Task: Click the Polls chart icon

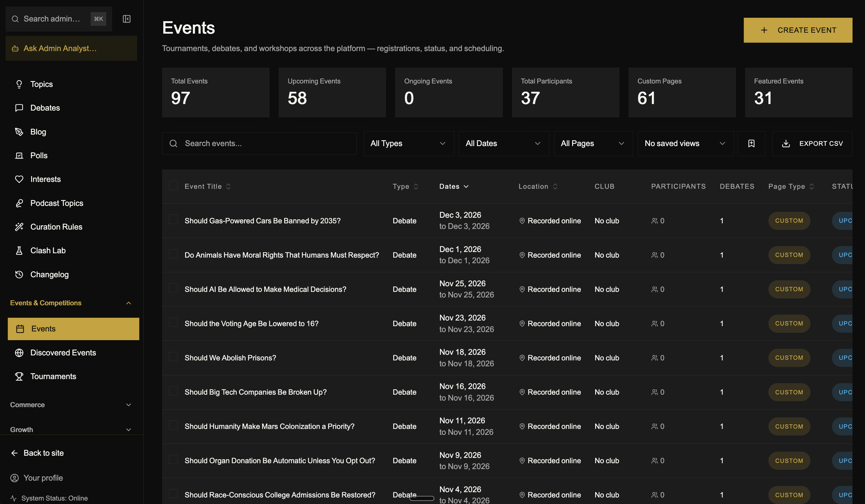Action: point(19,155)
